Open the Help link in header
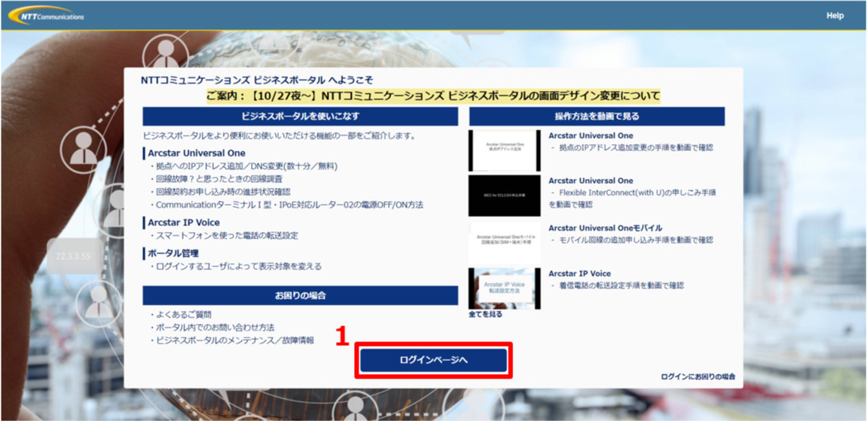 (x=835, y=16)
